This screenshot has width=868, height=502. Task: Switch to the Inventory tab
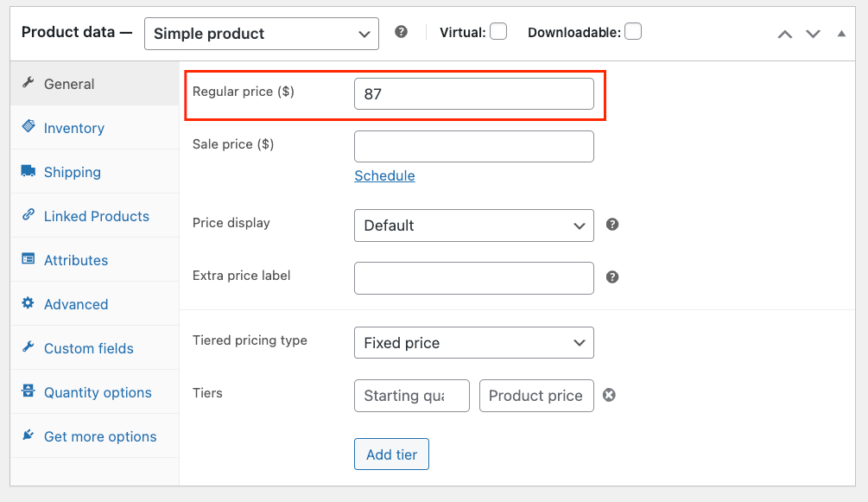coord(95,128)
